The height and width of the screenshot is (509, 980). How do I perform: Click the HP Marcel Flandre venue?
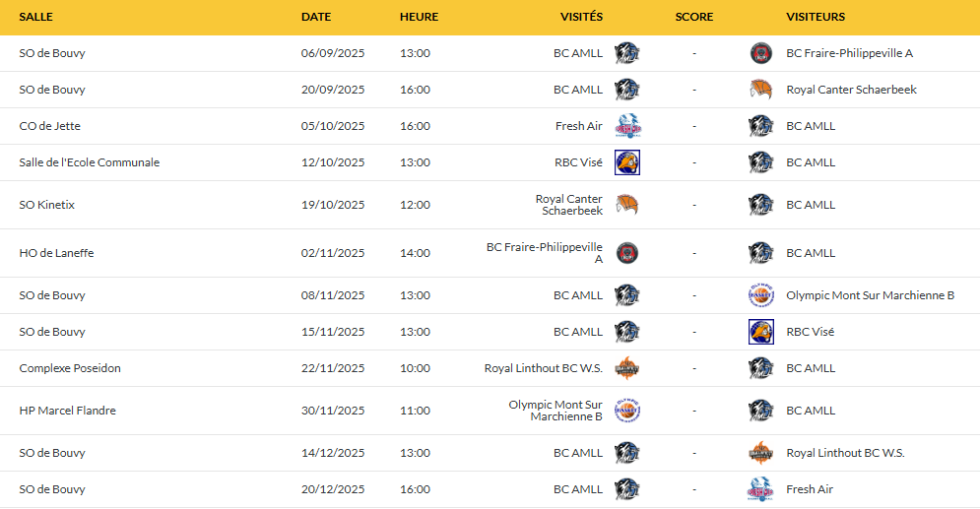(x=68, y=411)
